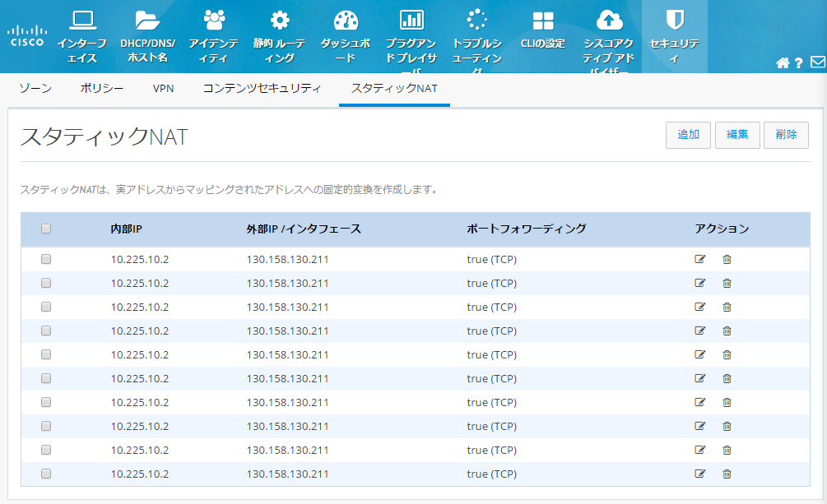Switch to the コンテンツセキュリティ tab

point(262,88)
